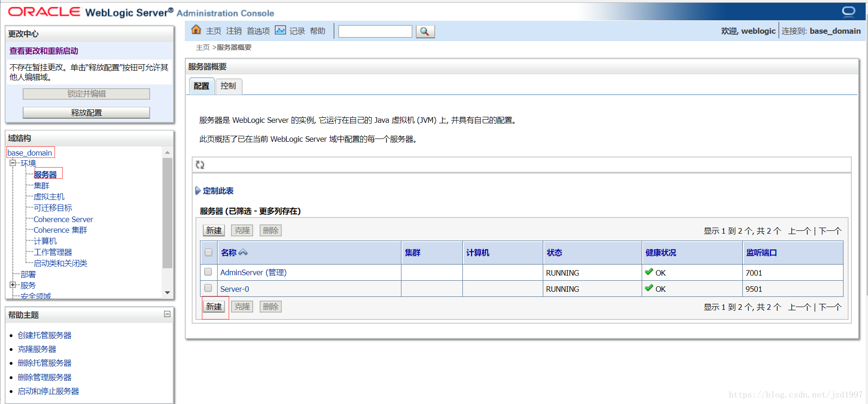868x404 pixels.
Task: Click the 主页 breadcrumb link
Action: click(202, 48)
